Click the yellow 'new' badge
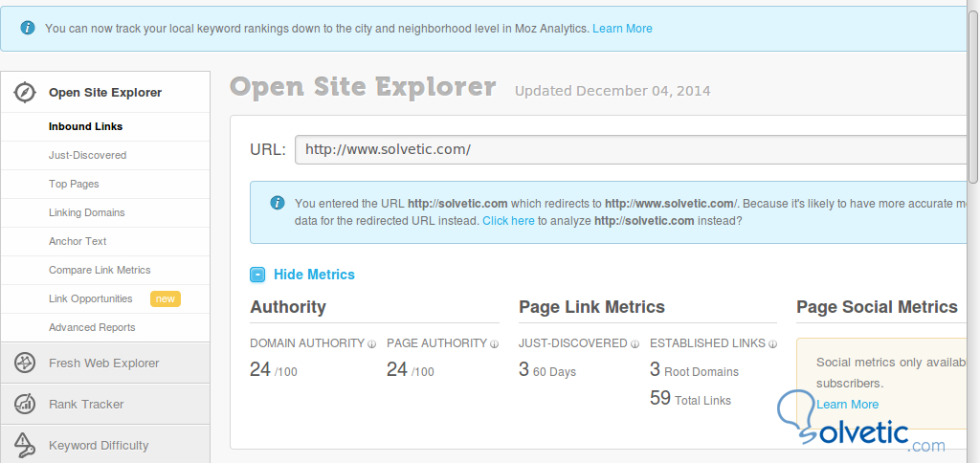This screenshot has width=980, height=463. point(165,298)
